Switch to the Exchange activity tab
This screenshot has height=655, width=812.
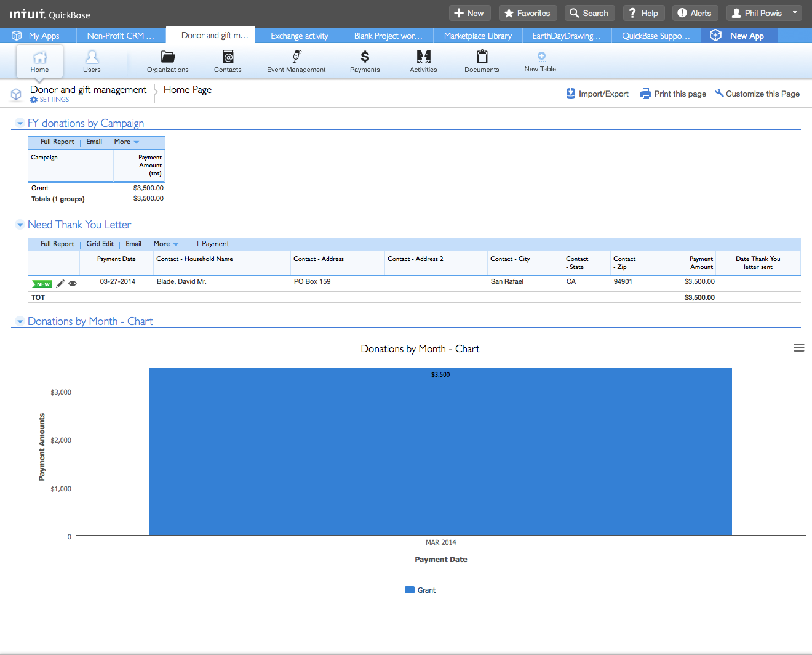[x=300, y=36]
